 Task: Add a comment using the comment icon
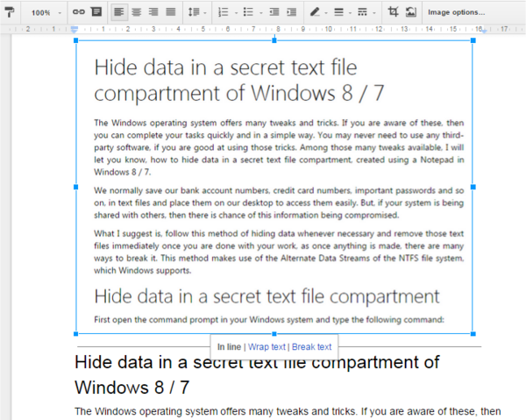tap(96, 12)
